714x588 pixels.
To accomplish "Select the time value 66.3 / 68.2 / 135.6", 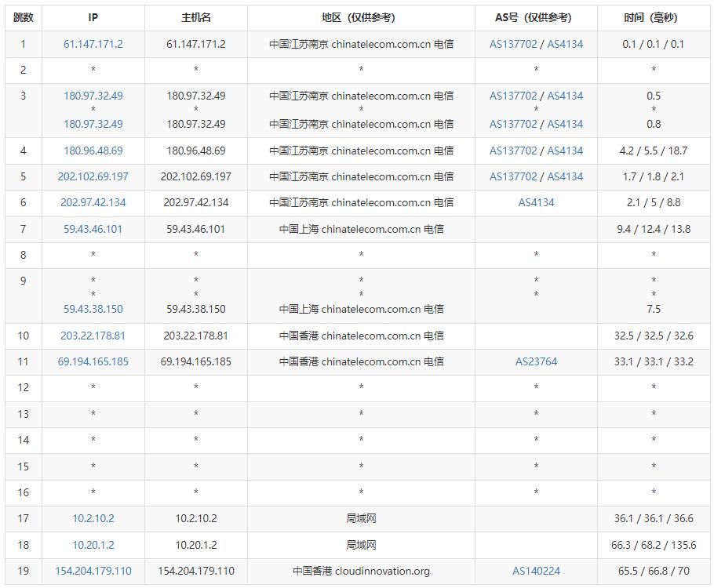I will pos(654,545).
